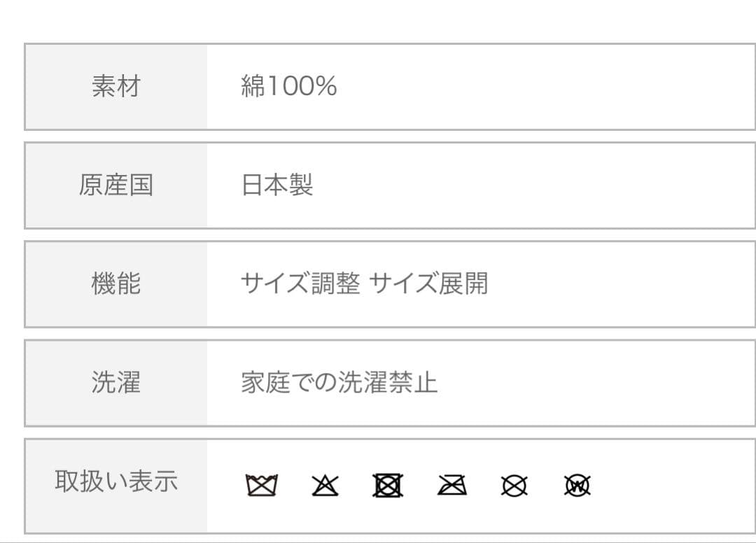Click the 綿100% material value

click(x=288, y=86)
